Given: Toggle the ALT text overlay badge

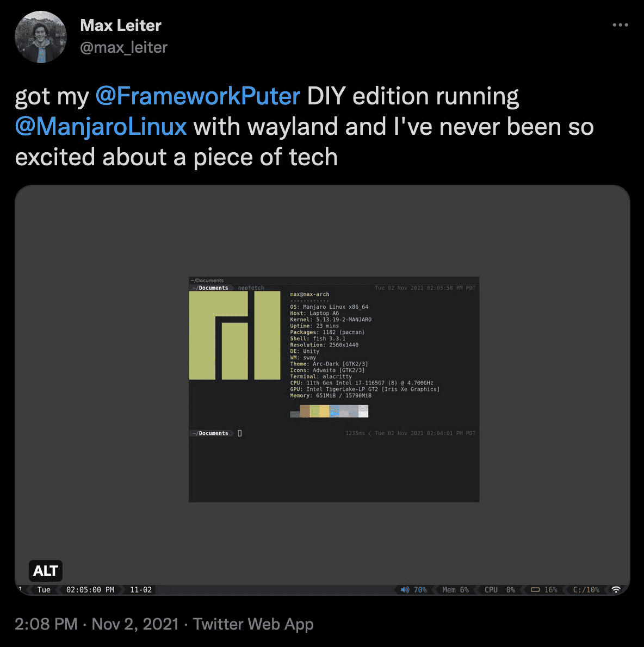Looking at the screenshot, I should tap(46, 571).
